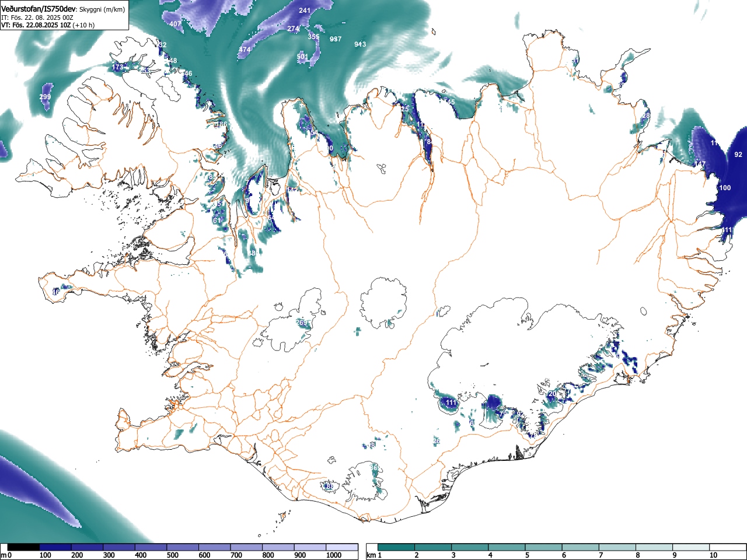Click the '274' map value
Viewport: 747px width, 560px height.
pyautogui.click(x=293, y=29)
